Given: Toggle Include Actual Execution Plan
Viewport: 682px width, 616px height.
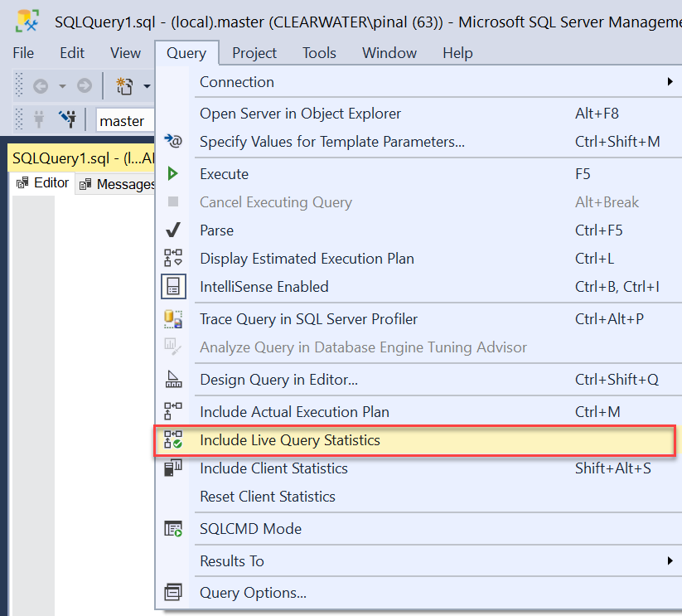Looking at the screenshot, I should pos(418,411).
